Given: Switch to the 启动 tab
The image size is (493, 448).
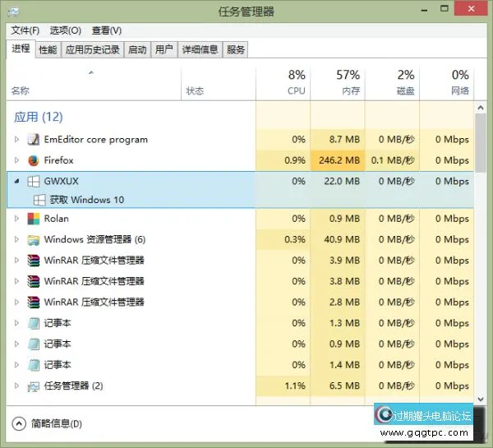Looking at the screenshot, I should [x=137, y=49].
